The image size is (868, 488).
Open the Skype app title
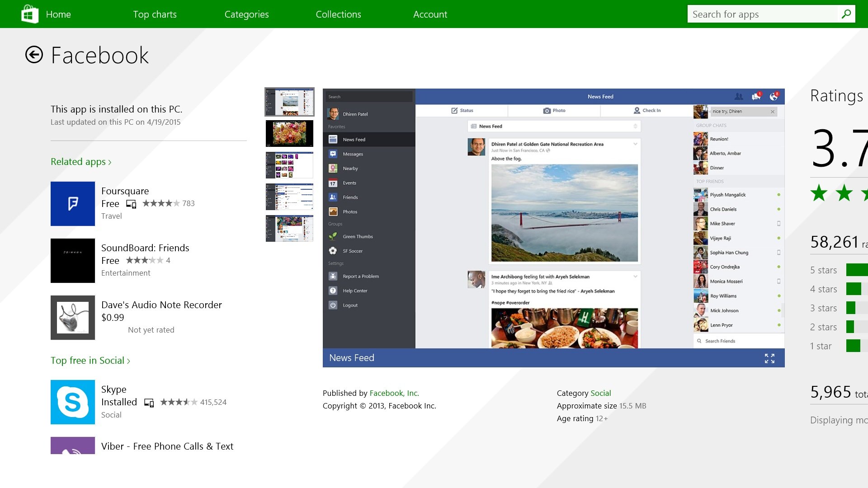coord(113,389)
